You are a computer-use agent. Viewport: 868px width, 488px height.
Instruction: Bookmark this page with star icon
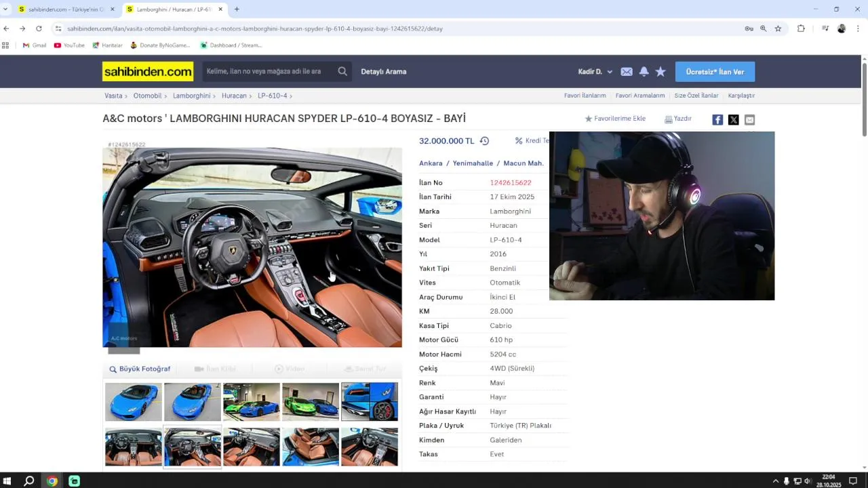pos(778,28)
